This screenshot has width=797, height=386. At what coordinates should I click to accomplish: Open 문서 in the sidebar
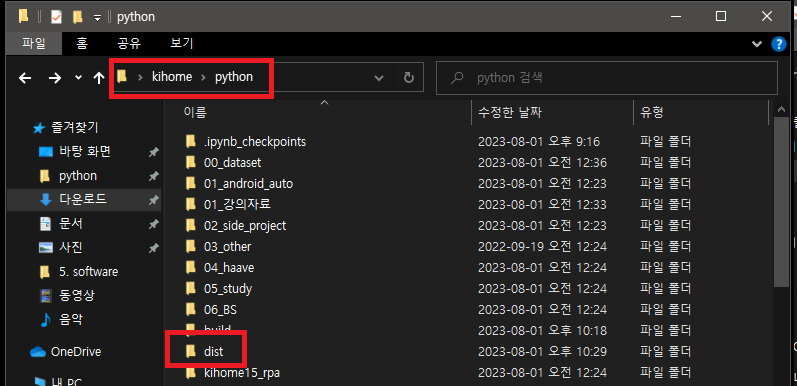pos(71,223)
